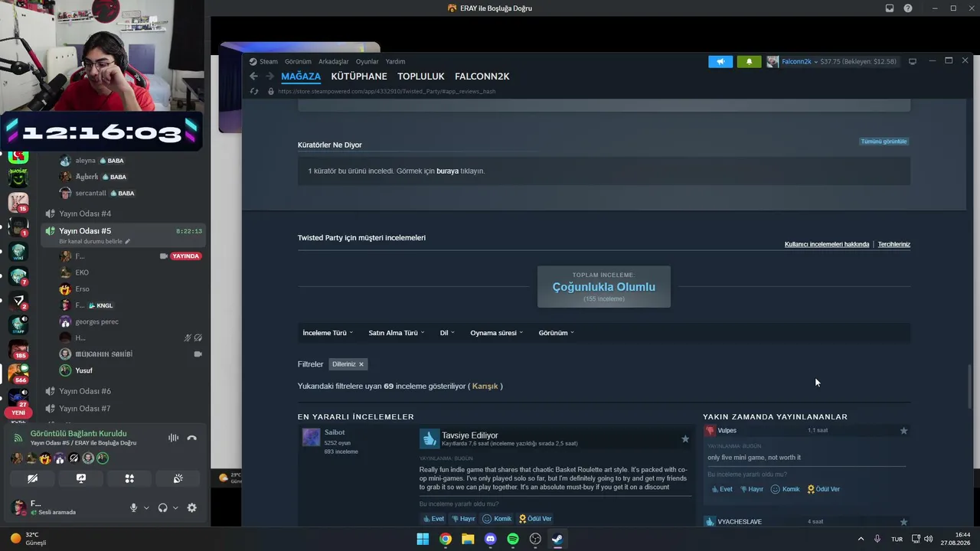Open the FALCONN2K profile tab
The image size is (980, 551).
482,77
